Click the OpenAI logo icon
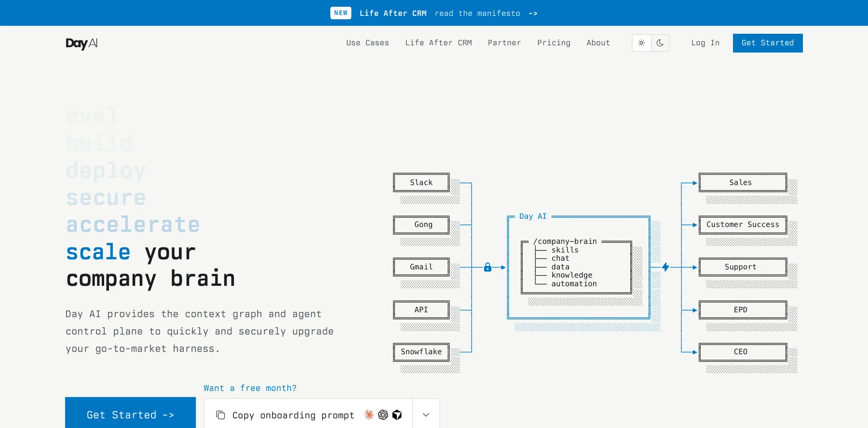This screenshot has width=868, height=428. pos(383,415)
